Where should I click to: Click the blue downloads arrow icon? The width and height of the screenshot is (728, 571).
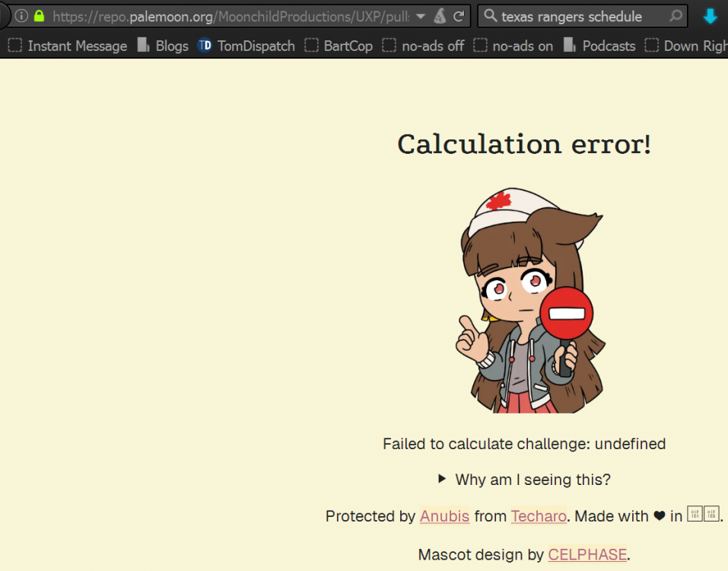click(x=710, y=16)
